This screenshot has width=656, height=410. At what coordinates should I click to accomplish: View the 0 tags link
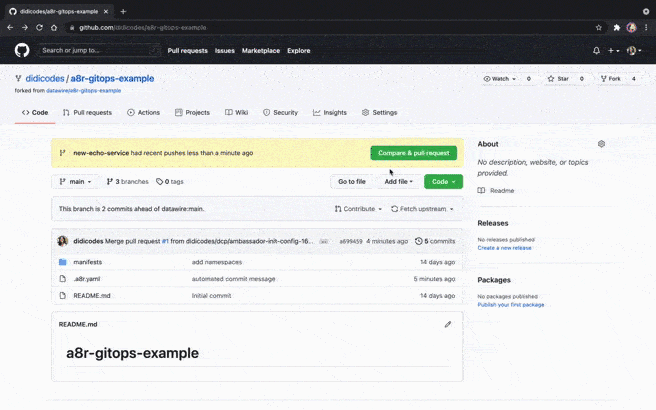tap(170, 182)
